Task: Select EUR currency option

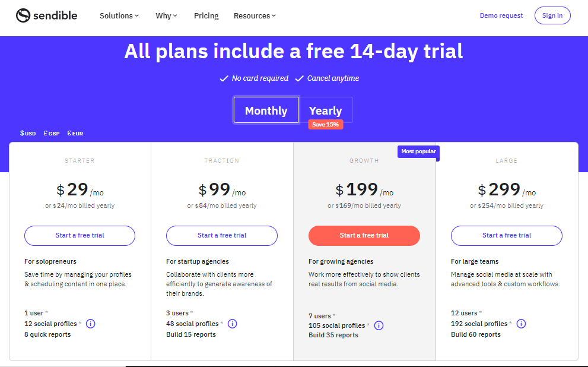Action: point(75,134)
